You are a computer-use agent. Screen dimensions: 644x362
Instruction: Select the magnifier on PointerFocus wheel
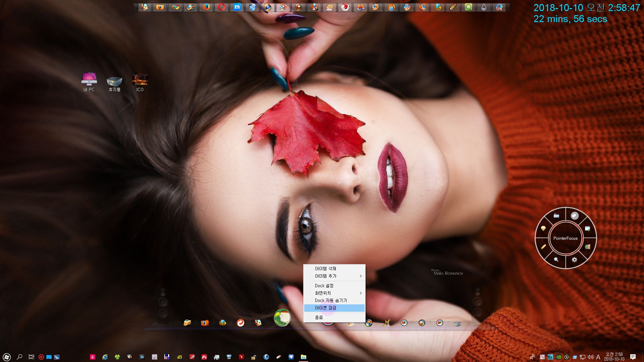pyautogui.click(x=556, y=259)
